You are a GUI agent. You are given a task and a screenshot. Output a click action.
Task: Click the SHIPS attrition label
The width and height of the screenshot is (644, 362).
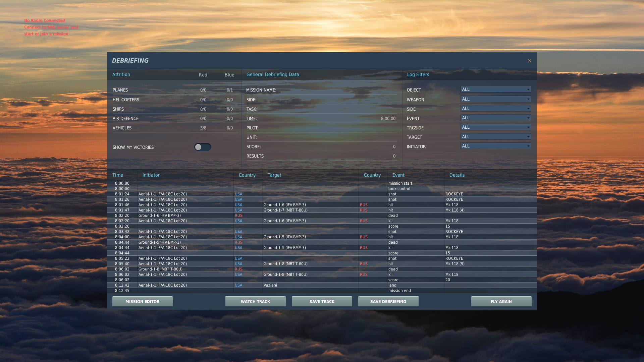118,109
